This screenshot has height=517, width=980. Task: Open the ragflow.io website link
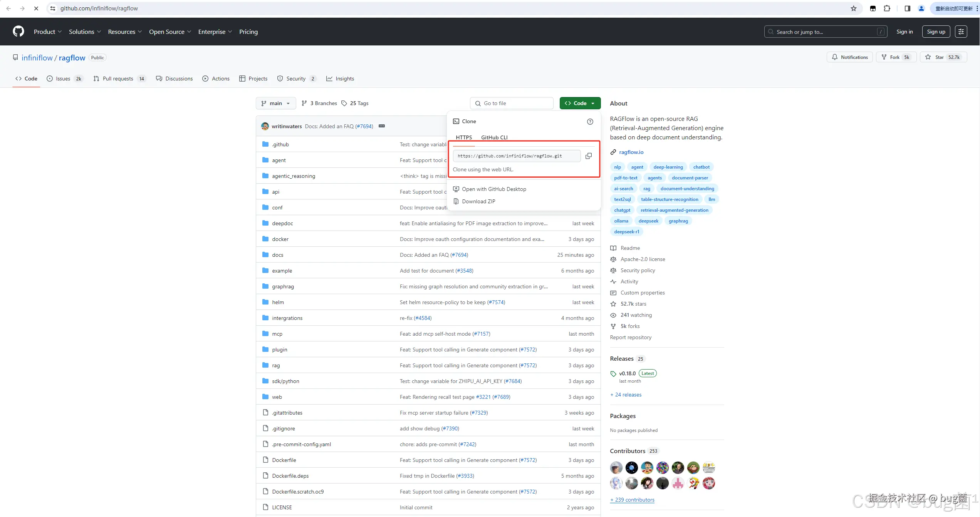tap(631, 152)
